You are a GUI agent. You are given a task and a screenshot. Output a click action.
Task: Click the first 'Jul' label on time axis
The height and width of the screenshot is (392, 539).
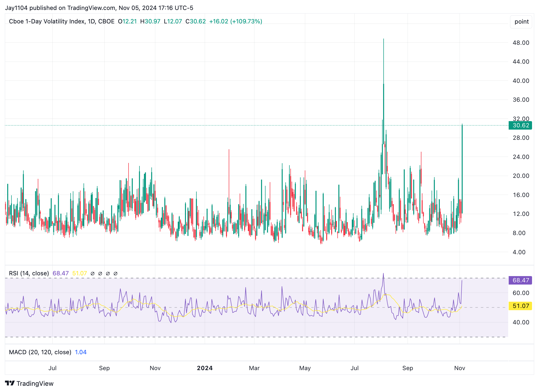pyautogui.click(x=52, y=368)
